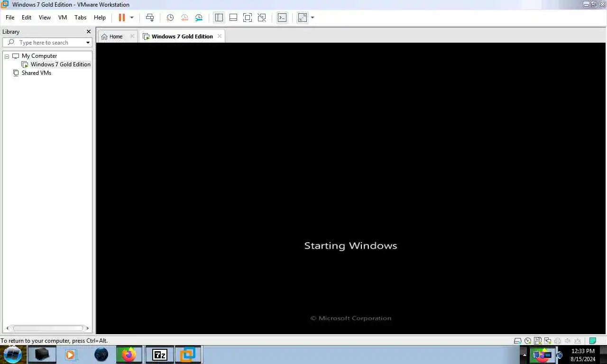Click the system tray volume icon

560,355
